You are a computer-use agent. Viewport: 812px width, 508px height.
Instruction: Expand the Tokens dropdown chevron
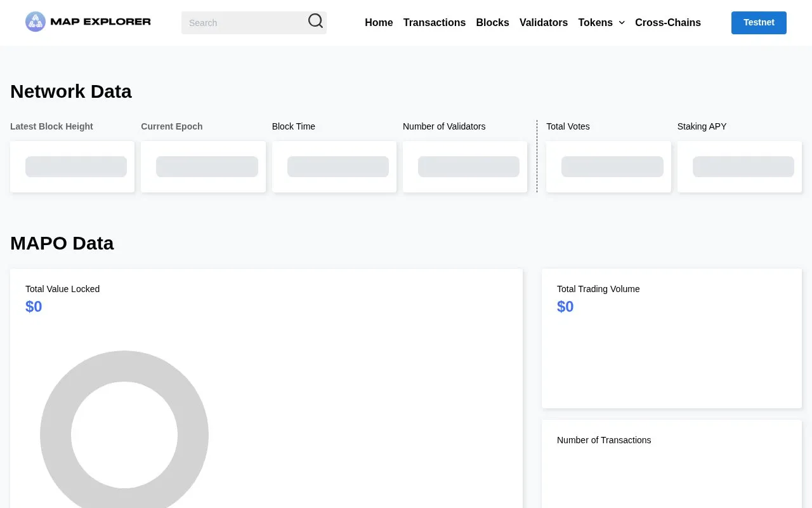(x=622, y=23)
